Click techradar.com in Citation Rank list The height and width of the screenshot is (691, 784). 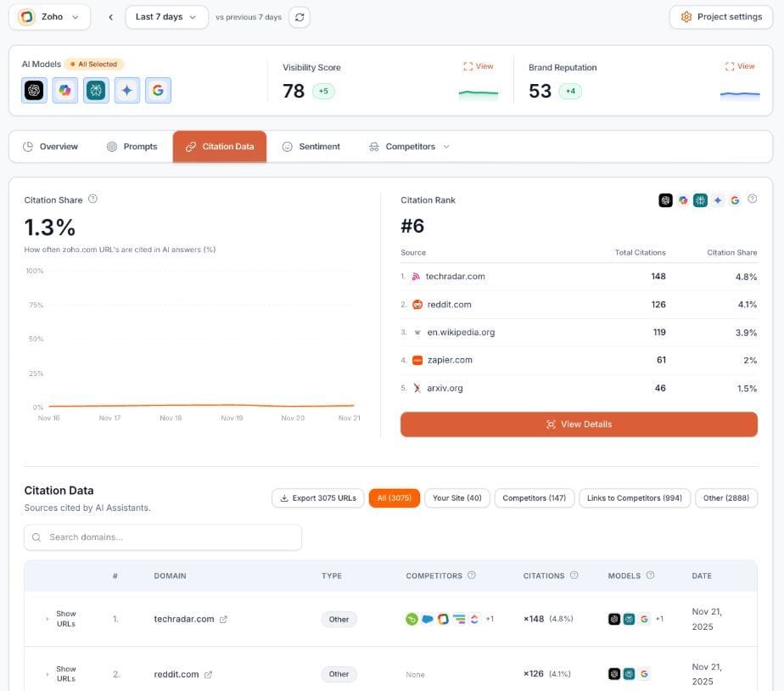(x=455, y=276)
